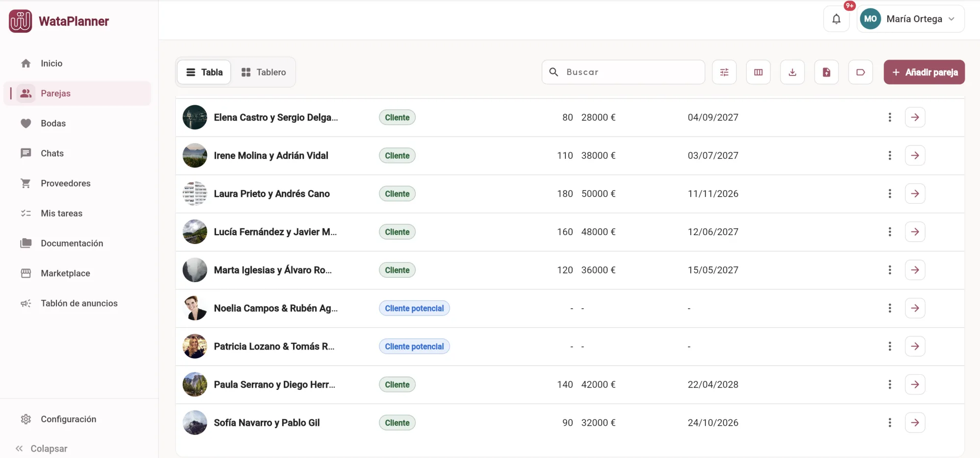Click the WataPlanner logo
The height and width of the screenshot is (458, 980).
[59, 21]
